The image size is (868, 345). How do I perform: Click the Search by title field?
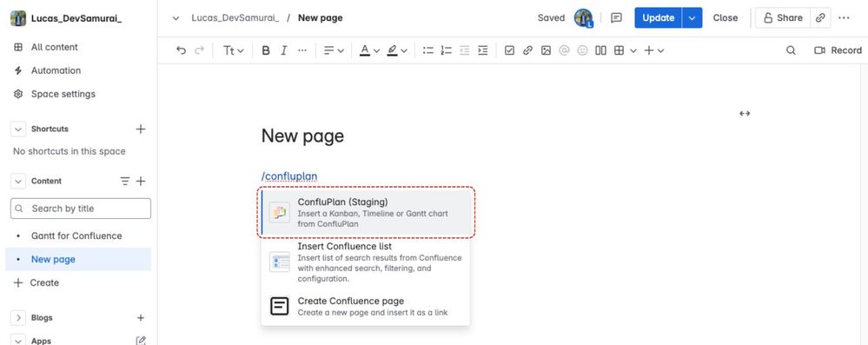(x=81, y=209)
